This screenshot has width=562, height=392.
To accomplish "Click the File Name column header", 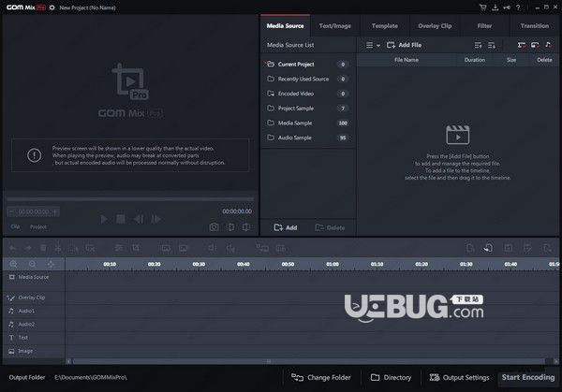I will click(407, 60).
